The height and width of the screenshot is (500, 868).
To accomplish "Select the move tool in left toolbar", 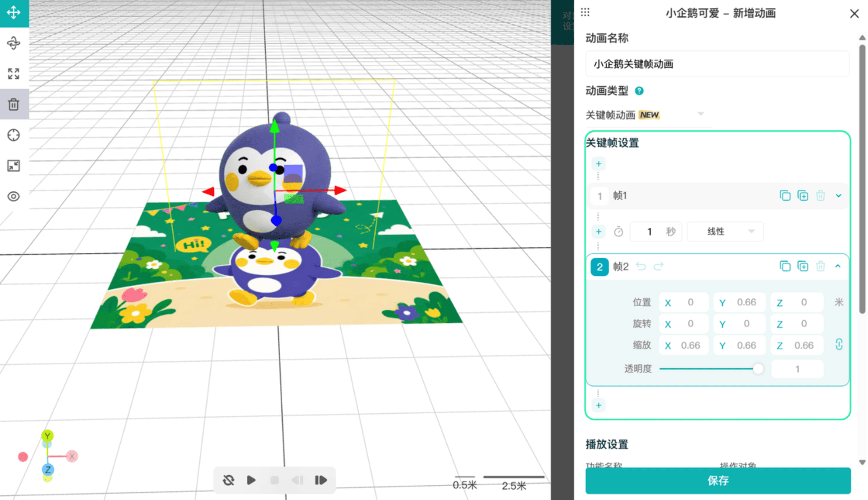I will coord(14,13).
